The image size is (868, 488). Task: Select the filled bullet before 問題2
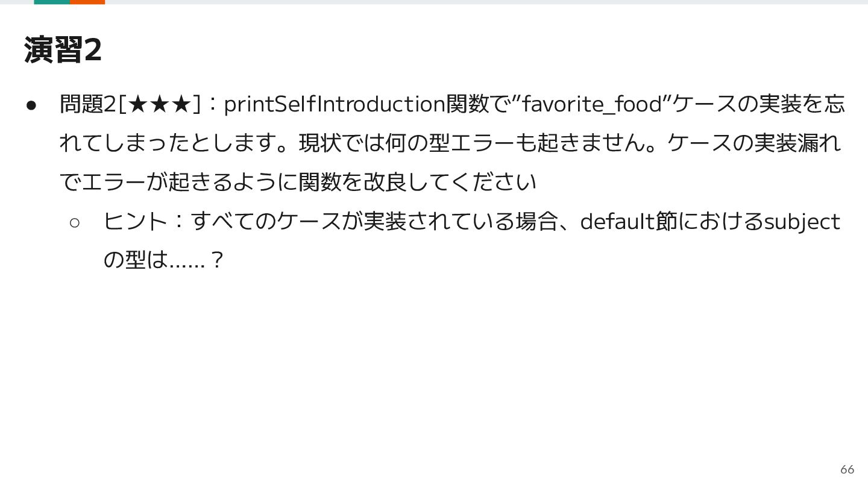point(32,105)
